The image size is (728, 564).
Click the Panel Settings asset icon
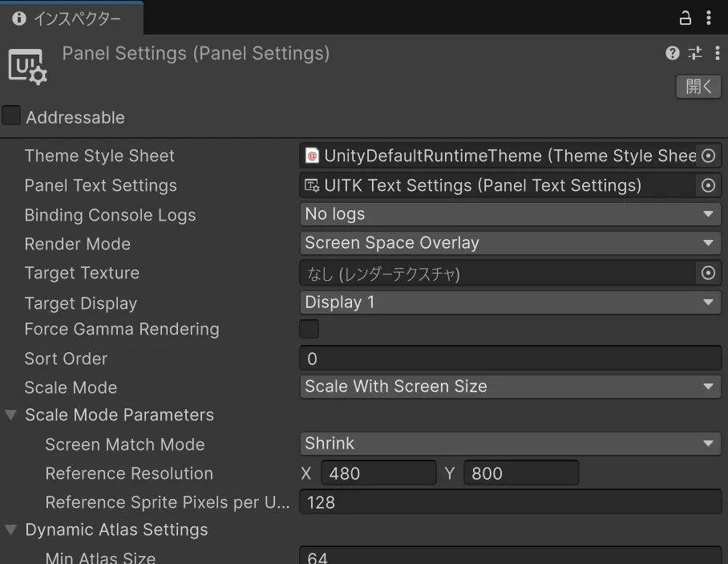pos(27,66)
